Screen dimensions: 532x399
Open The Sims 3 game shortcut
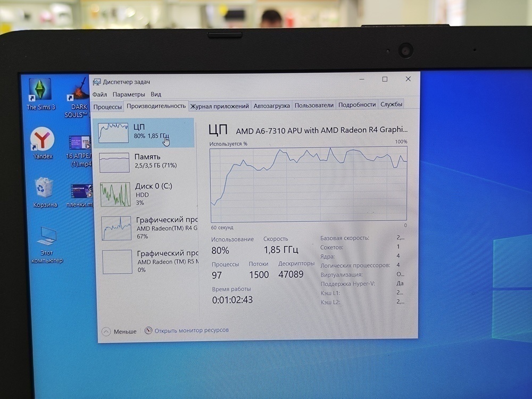point(40,90)
